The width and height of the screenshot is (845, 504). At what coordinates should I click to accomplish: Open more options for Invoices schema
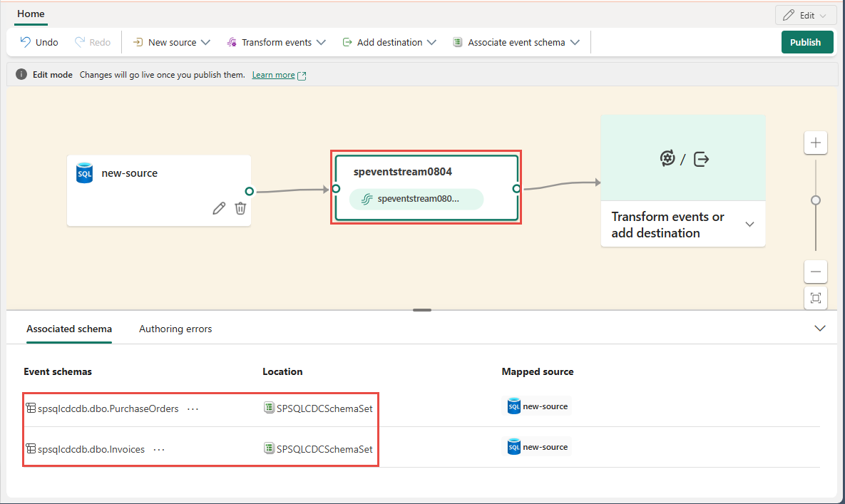point(159,449)
